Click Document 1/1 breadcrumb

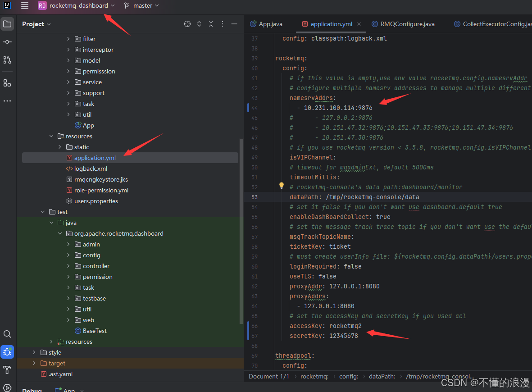coord(269,376)
